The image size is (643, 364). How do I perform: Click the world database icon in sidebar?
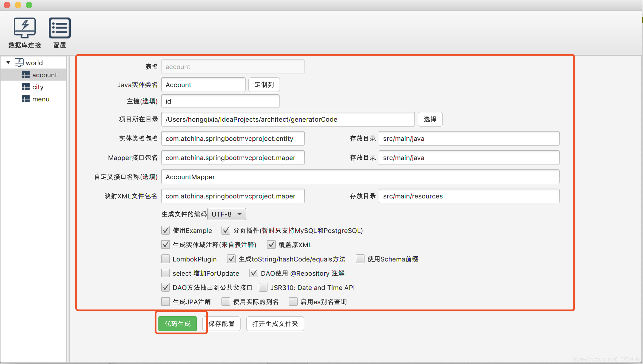(x=19, y=62)
